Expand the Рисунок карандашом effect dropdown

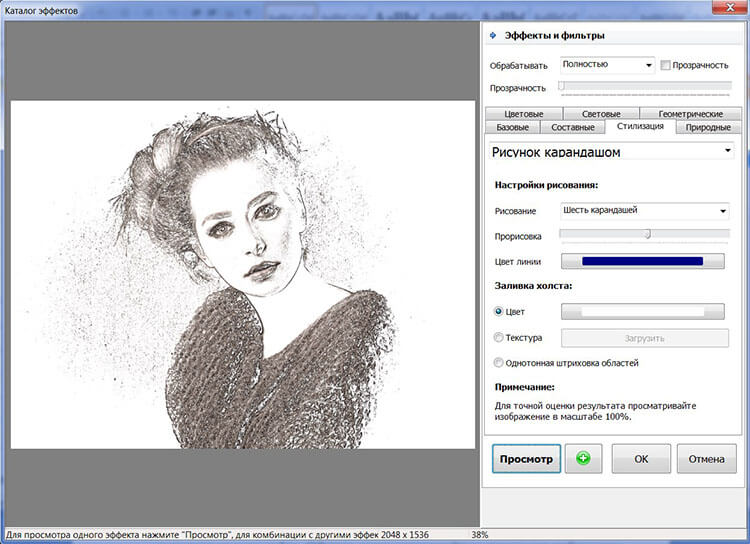pos(726,152)
